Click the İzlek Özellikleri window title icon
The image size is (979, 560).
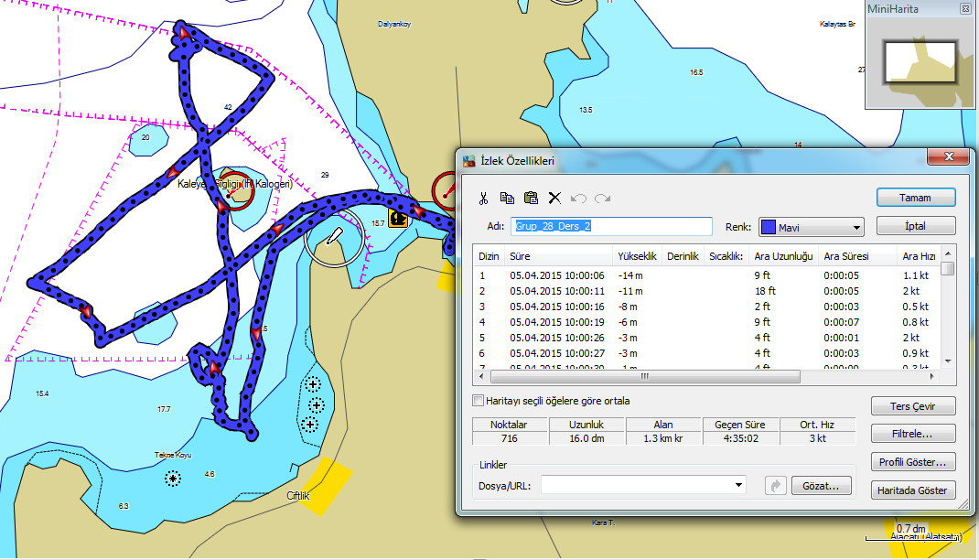tap(468, 161)
